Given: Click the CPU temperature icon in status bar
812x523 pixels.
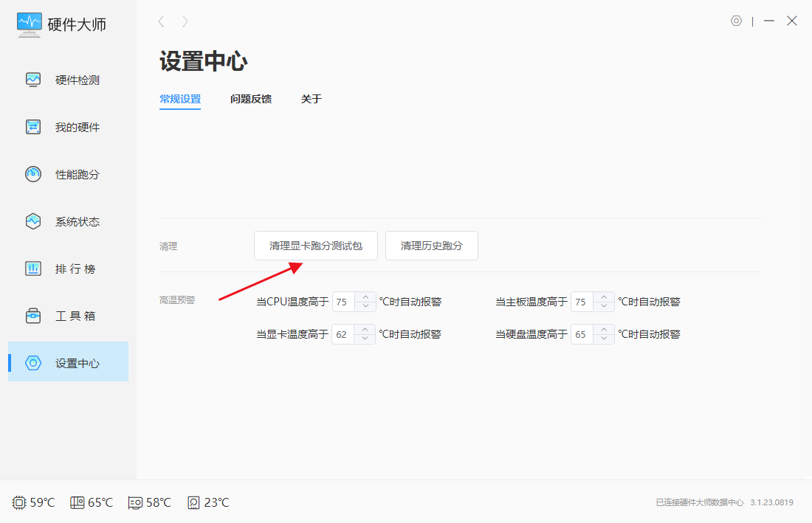Looking at the screenshot, I should 19,502.
